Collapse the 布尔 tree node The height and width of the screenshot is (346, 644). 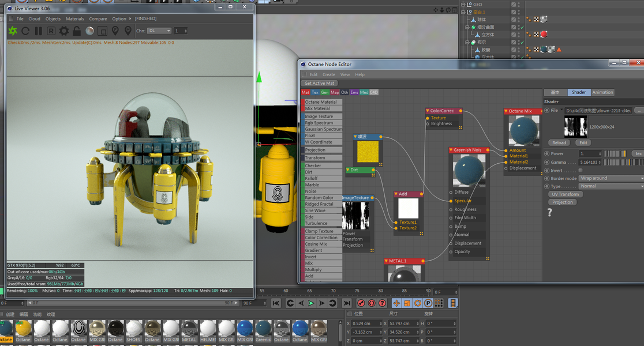click(x=467, y=42)
